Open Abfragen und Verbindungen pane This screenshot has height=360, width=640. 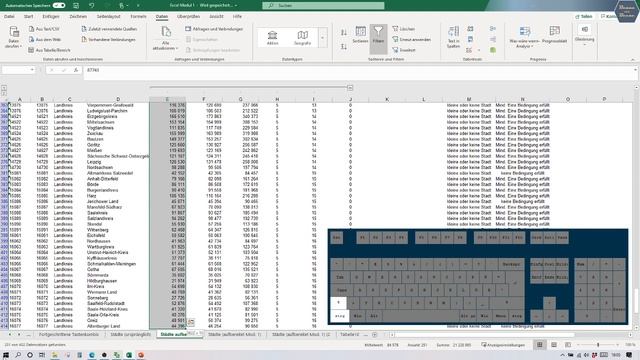[x=214, y=29]
